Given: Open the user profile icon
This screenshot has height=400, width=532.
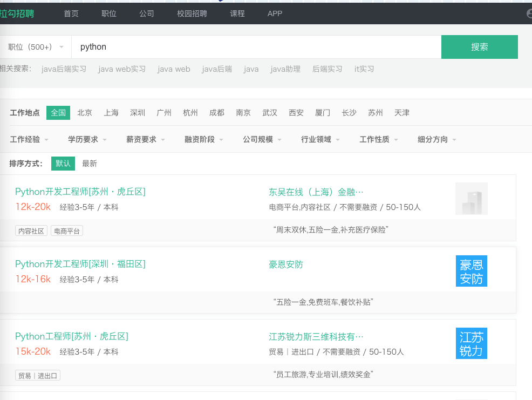Looking at the screenshot, I should tap(529, 13).
